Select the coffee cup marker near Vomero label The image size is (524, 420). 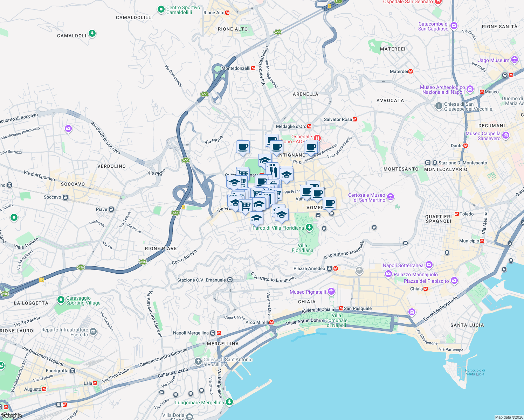pos(330,204)
